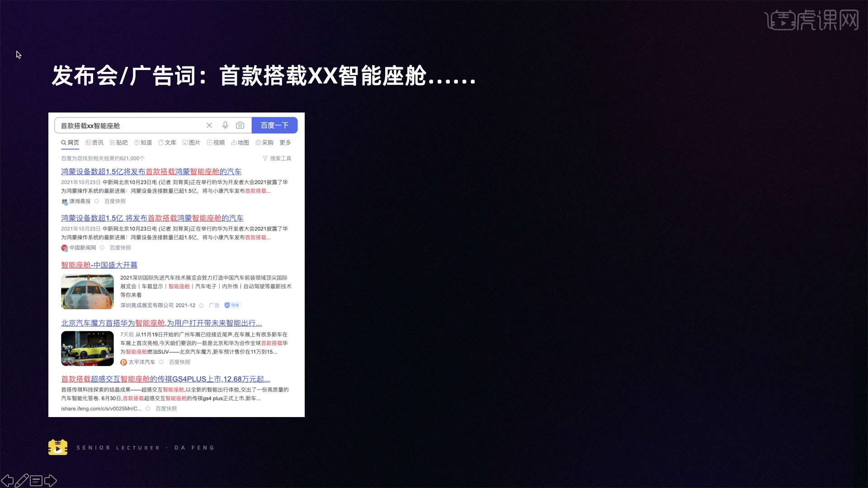Open the slide list menu icon
Viewport: 868px width, 488px height.
point(36,481)
